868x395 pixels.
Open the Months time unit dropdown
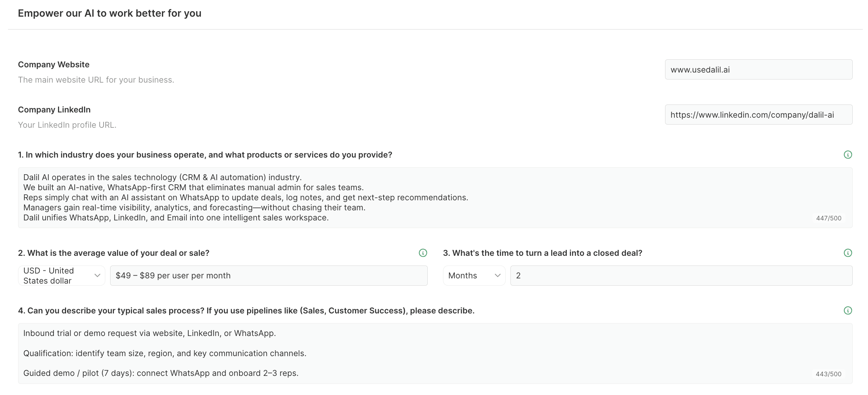tap(474, 276)
